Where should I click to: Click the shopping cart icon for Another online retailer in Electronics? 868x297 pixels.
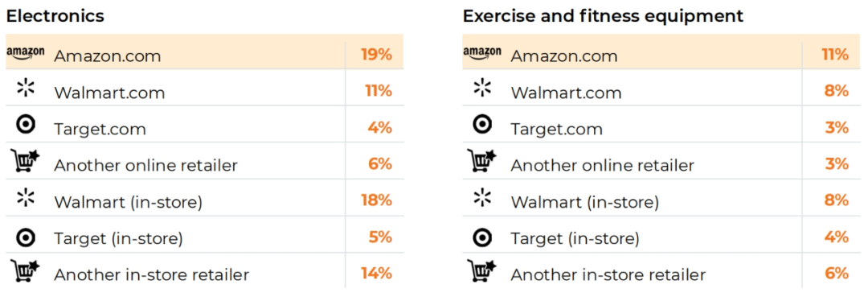26,161
